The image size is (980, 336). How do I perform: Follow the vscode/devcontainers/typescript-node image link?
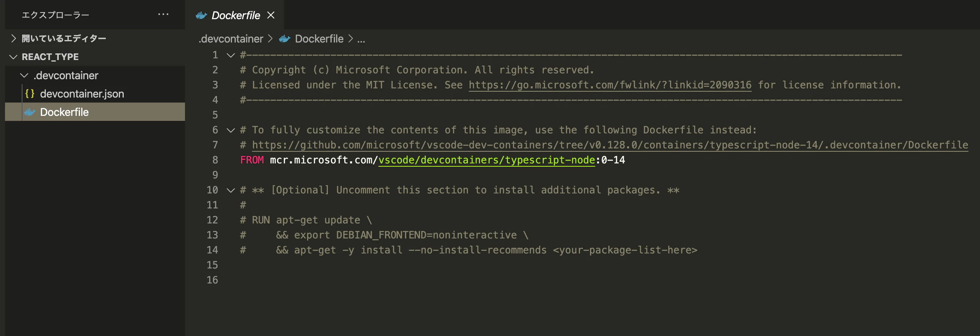click(x=486, y=160)
